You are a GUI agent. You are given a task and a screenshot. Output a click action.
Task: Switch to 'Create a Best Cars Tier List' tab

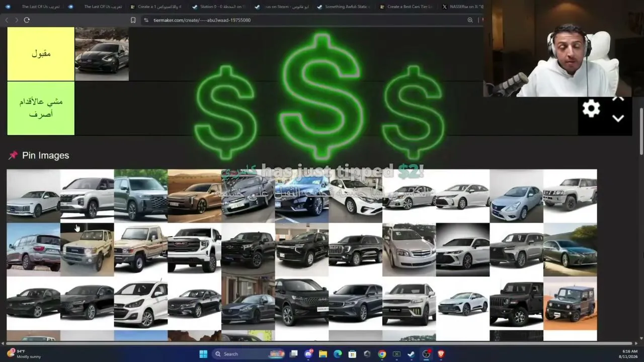(407, 7)
